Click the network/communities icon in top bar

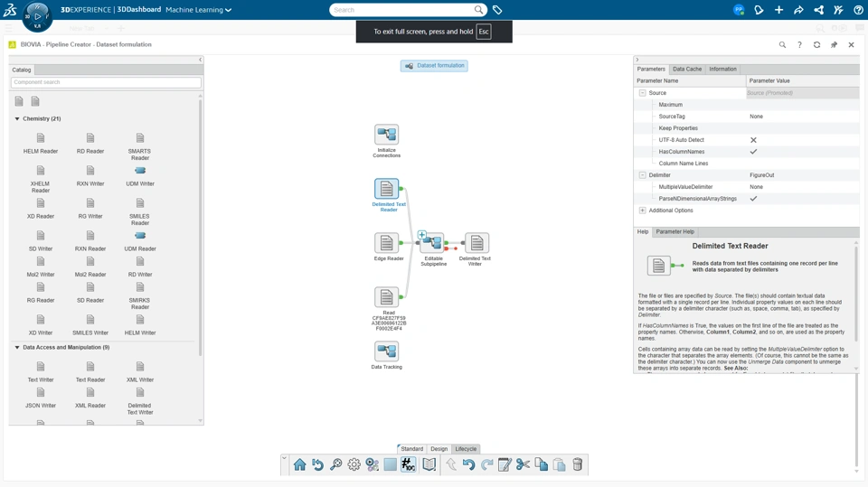point(818,10)
